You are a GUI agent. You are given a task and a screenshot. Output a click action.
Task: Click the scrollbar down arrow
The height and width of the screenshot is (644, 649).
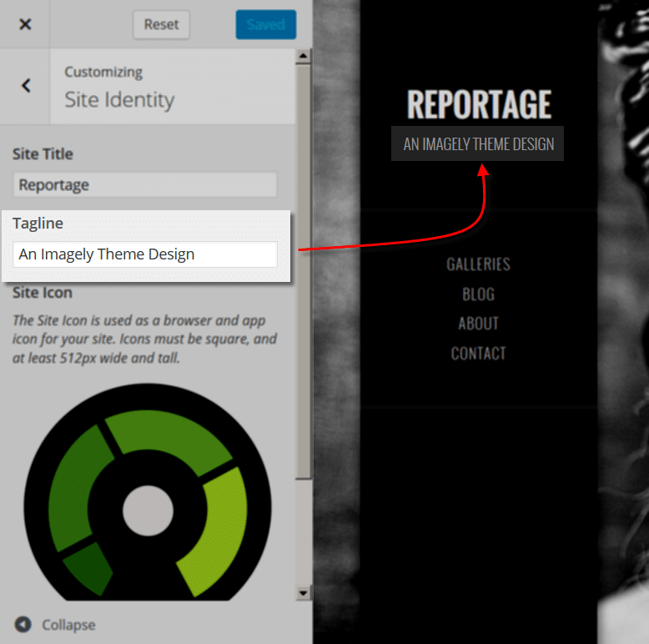(x=304, y=593)
